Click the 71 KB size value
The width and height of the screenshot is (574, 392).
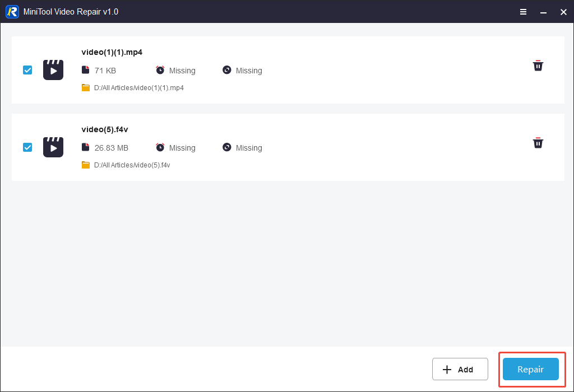click(105, 71)
